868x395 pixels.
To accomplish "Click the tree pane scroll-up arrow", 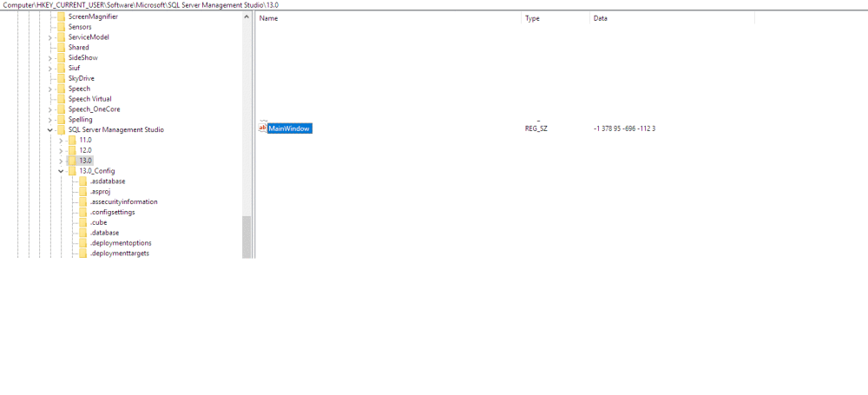I will (x=247, y=16).
